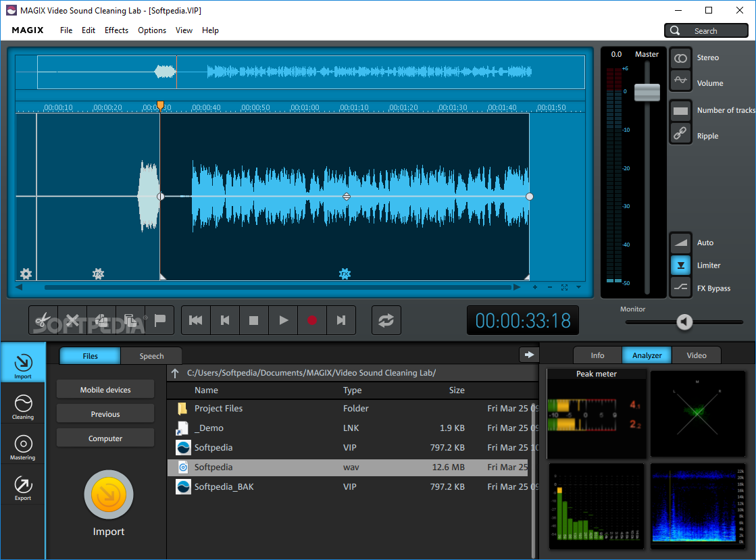
Task: Switch to the Video tab
Action: pyautogui.click(x=697, y=355)
